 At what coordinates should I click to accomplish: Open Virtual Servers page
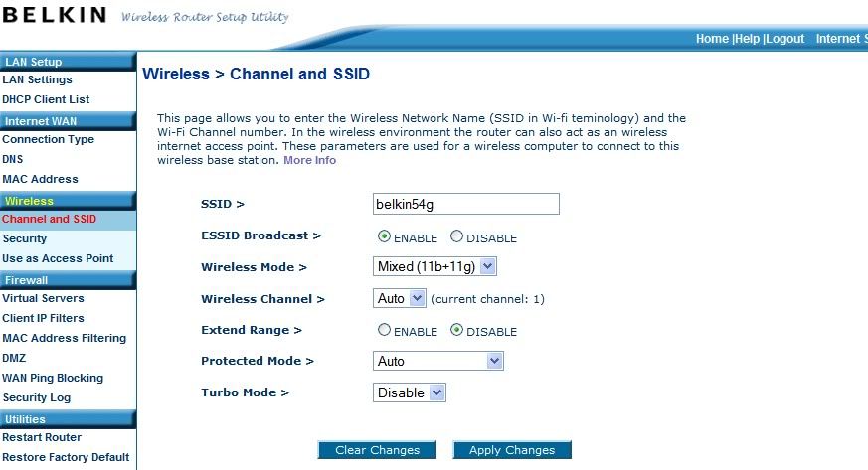(x=43, y=298)
